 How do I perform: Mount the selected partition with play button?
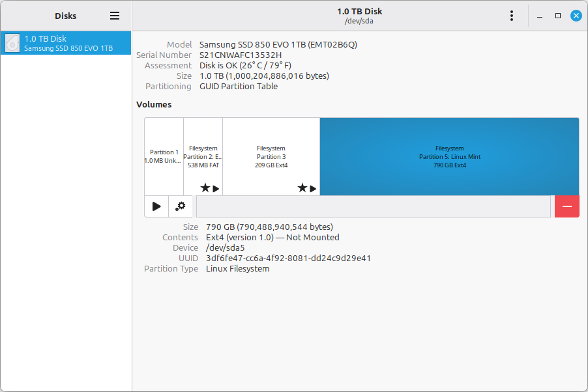click(156, 206)
